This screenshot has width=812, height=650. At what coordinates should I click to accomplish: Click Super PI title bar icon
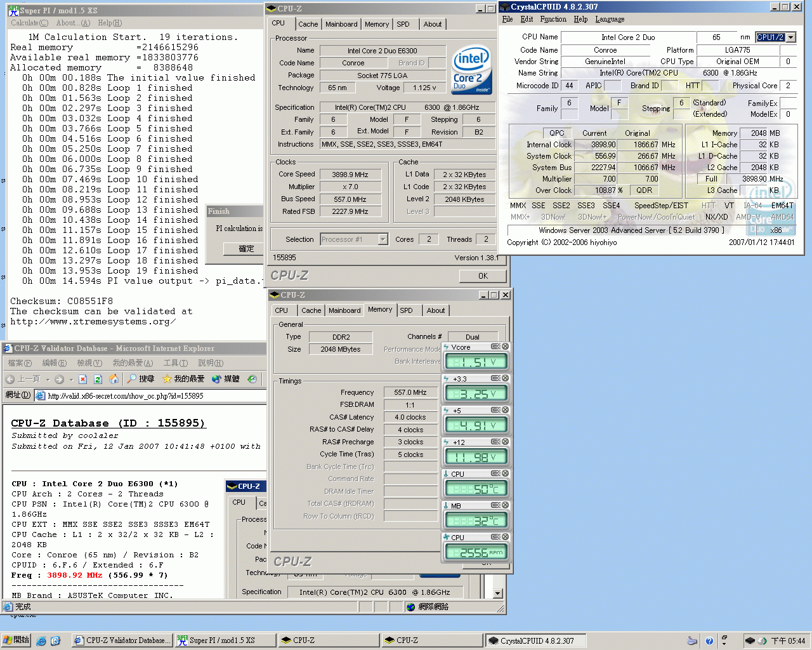click(13, 10)
